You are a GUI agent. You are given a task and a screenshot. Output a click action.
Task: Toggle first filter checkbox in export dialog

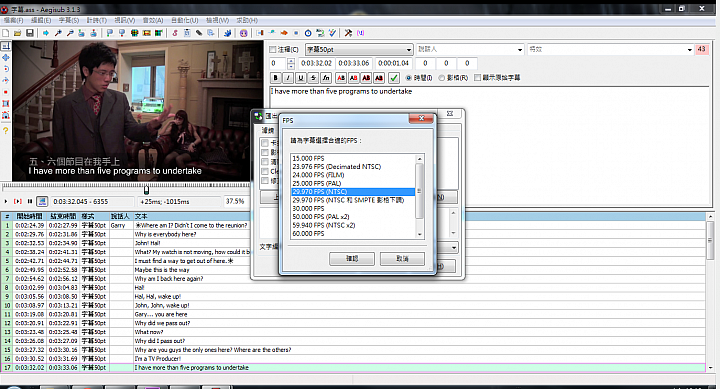tap(264, 143)
